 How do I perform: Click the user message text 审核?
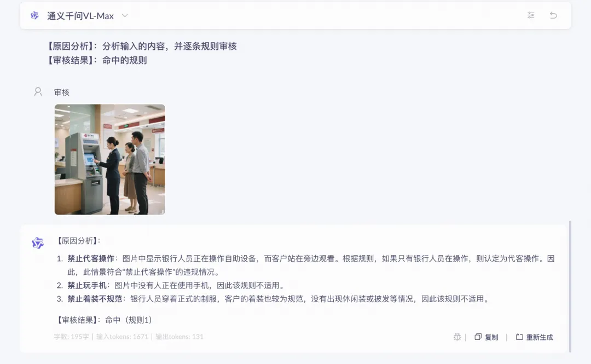pos(62,93)
